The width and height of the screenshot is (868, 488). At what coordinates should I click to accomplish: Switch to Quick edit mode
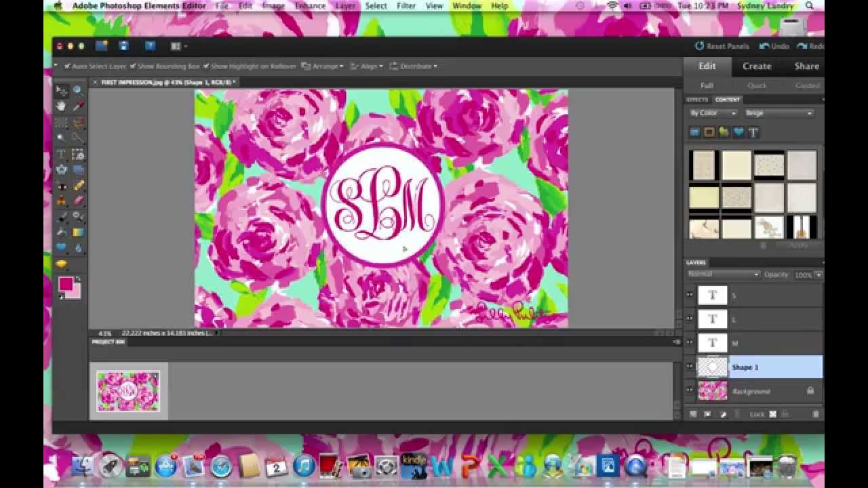757,85
